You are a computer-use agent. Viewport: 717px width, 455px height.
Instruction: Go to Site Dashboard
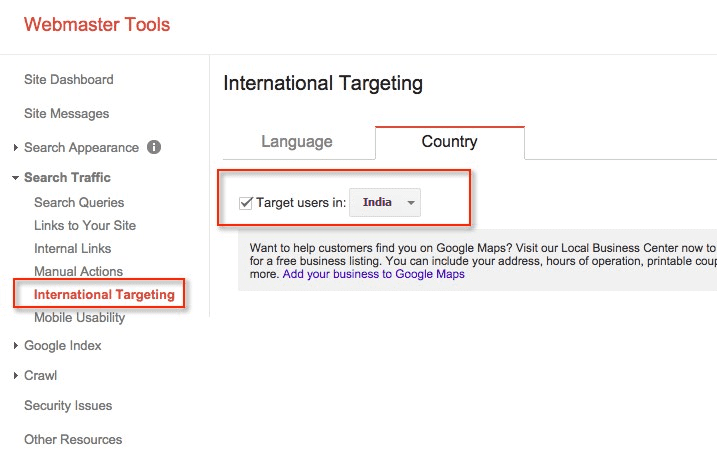pyautogui.click(x=68, y=80)
